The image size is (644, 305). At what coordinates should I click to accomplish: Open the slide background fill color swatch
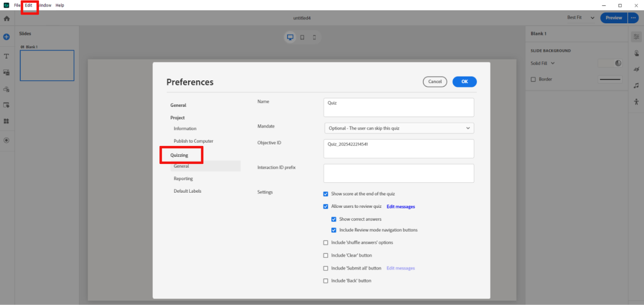coord(610,63)
